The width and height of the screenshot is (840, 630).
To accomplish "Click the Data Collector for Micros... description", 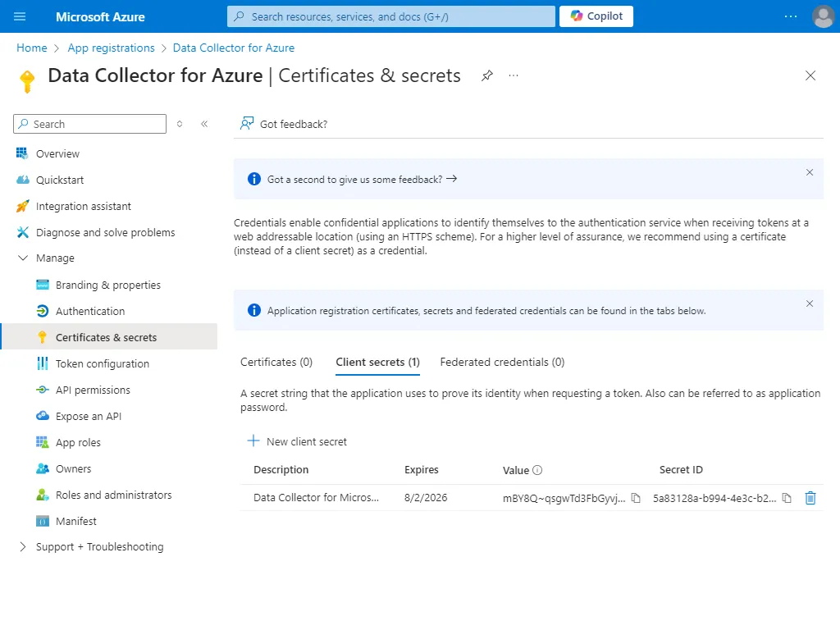I will pos(316,498).
